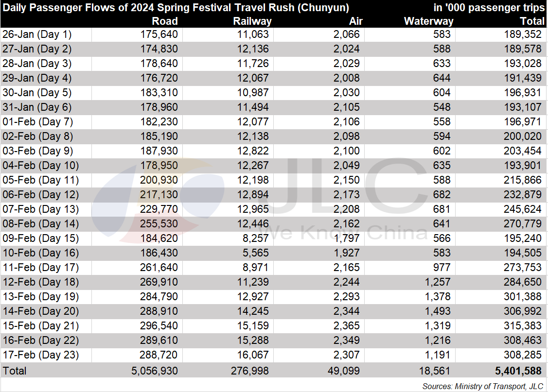Image resolution: width=548 pixels, height=392 pixels.
Task: Select the '28-Jan (Day 3)' row label
Action: tap(37, 64)
